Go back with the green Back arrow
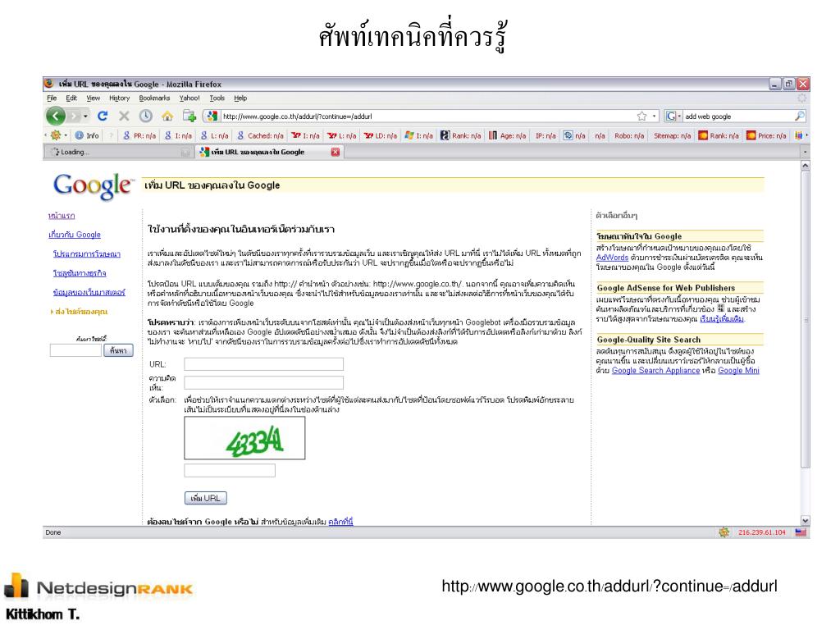Image resolution: width=840 pixels, height=630 pixels. click(56, 116)
